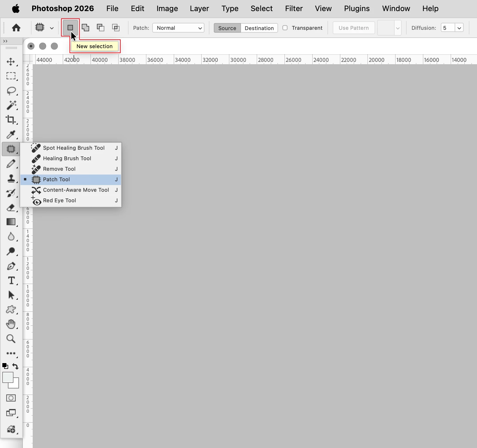The image size is (477, 448).
Task: Switch patch mode to Destination
Action: tap(259, 28)
